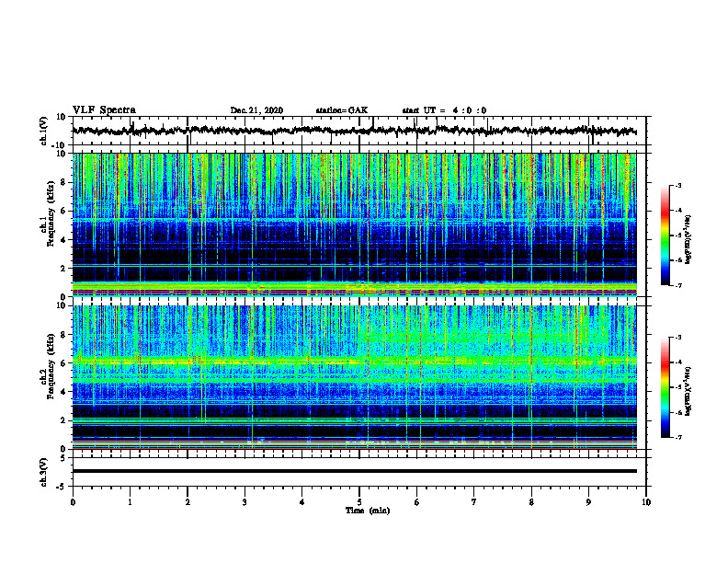Click the "VLF Spectra" plot title
The width and height of the screenshot is (728, 563).
[x=104, y=110]
